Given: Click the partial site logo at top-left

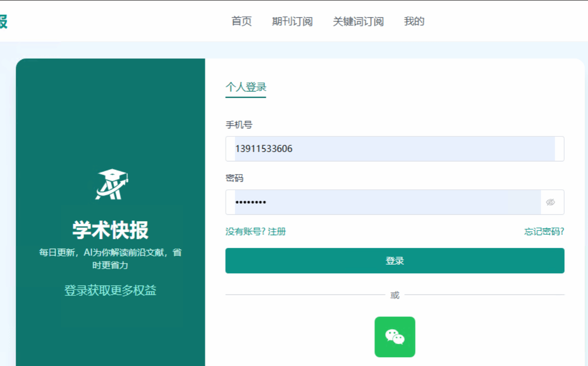Looking at the screenshot, I should (3, 21).
